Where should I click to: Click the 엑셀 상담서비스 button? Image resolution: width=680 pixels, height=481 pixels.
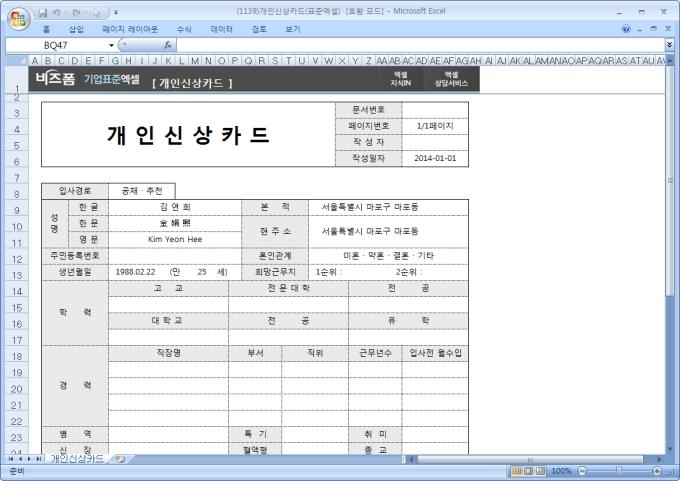click(451, 79)
